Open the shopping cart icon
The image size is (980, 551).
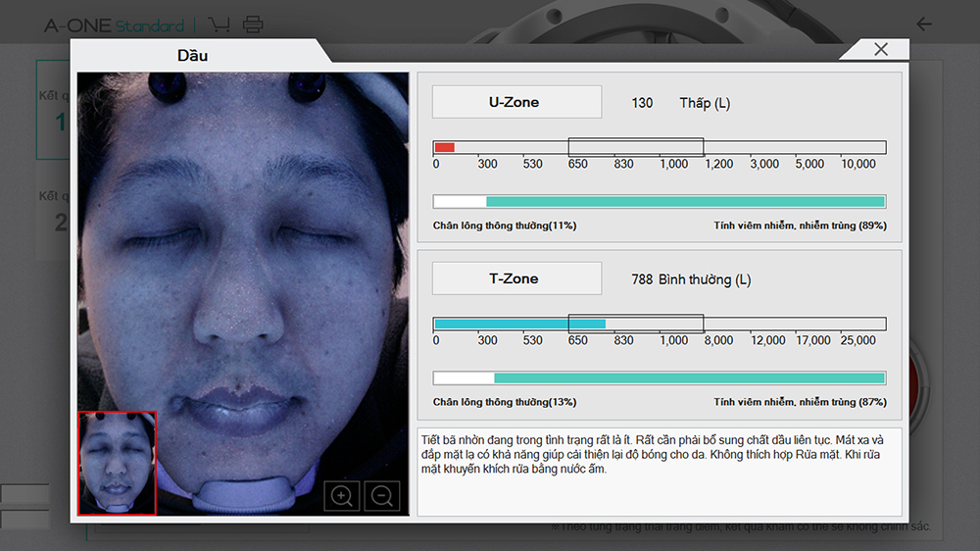[220, 25]
